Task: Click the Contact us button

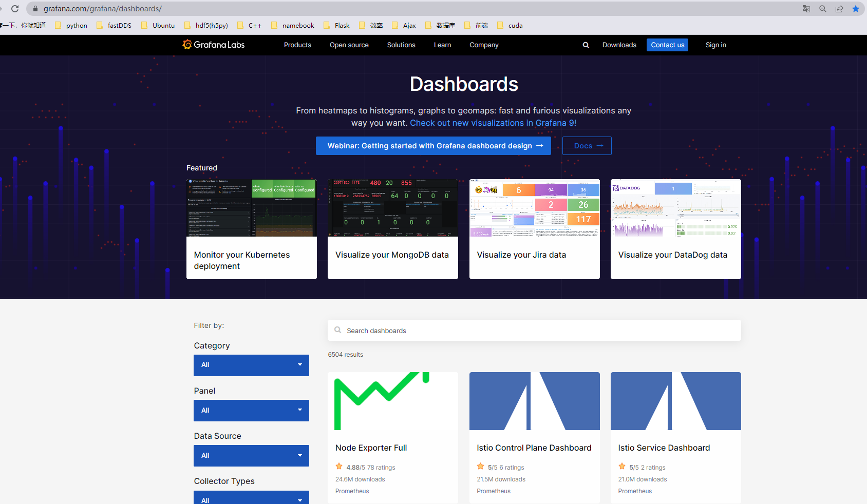Action: coord(667,45)
